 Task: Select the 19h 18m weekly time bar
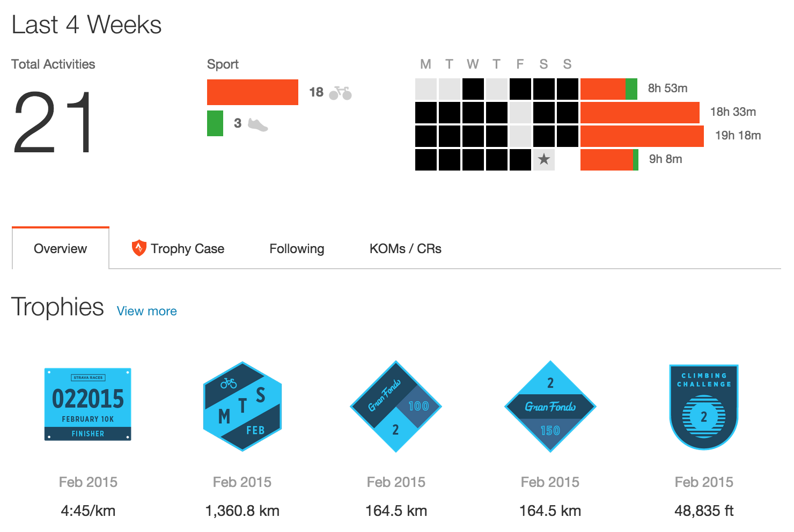(x=642, y=136)
